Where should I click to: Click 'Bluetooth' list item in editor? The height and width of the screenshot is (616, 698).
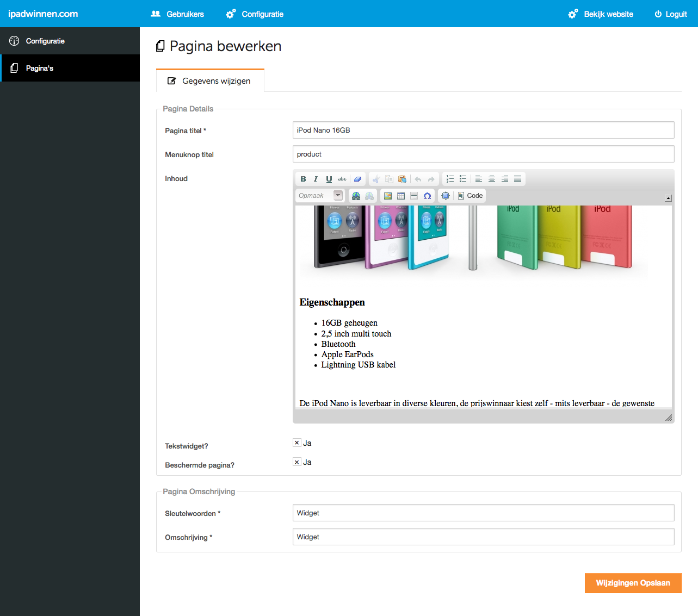(338, 344)
